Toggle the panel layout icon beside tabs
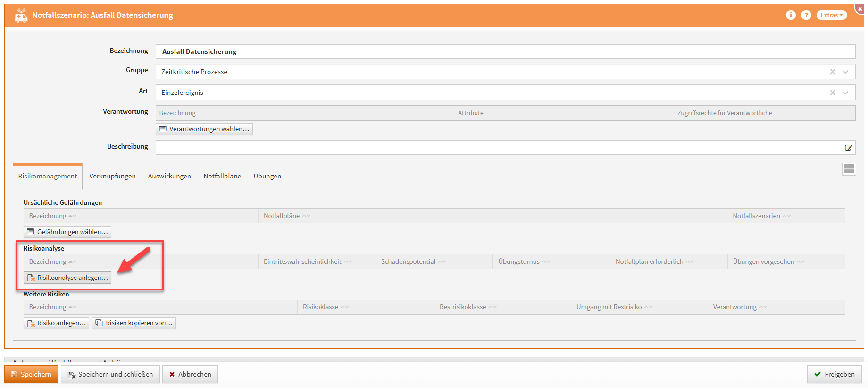This screenshot has width=868, height=388. 849,169
